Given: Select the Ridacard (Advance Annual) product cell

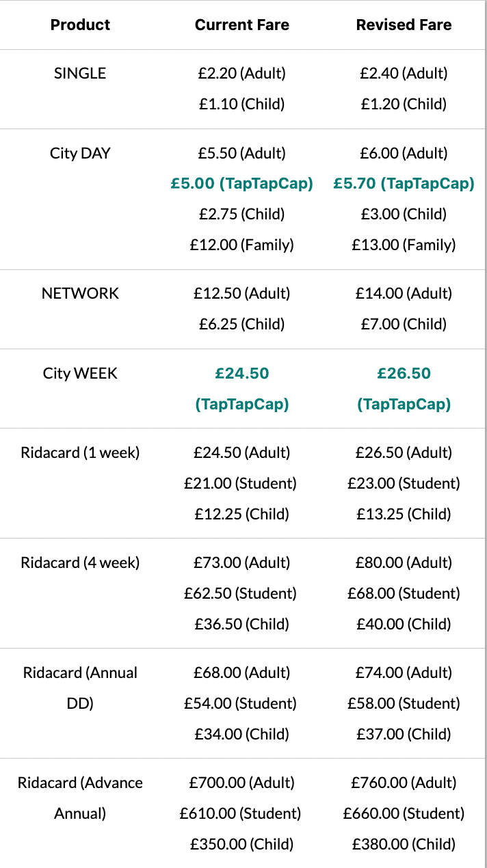Looking at the screenshot, I should pos(80,798).
